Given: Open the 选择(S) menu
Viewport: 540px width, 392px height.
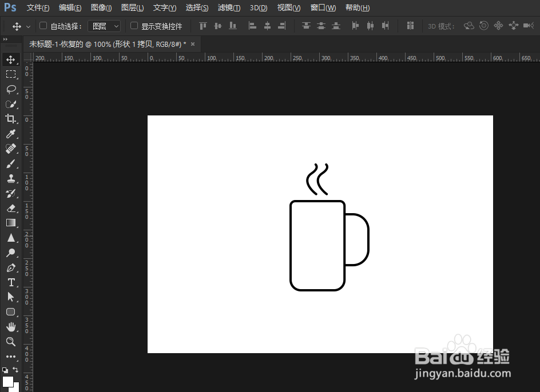Looking at the screenshot, I should [x=197, y=7].
